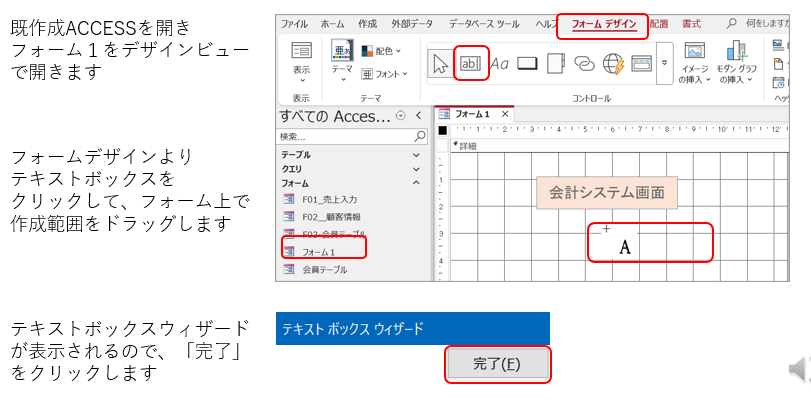Select the Web Browser control icon
This screenshot has width=811, height=404.
612,64
